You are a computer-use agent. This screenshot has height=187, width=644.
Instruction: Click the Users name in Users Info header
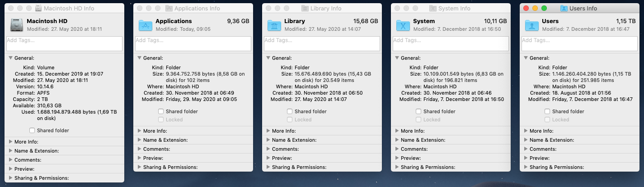click(550, 21)
